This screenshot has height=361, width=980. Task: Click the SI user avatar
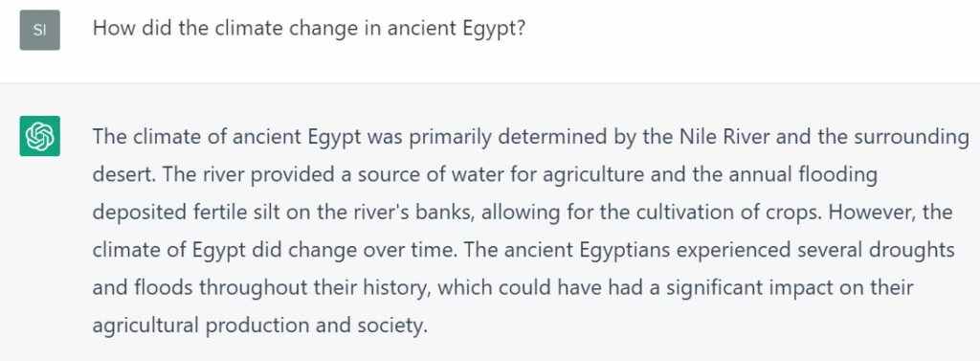pyautogui.click(x=40, y=30)
